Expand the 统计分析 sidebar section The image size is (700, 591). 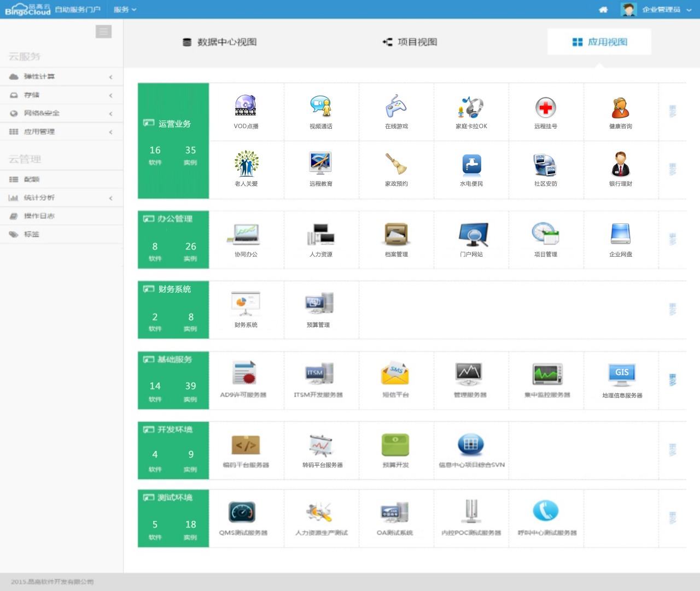tap(62, 198)
